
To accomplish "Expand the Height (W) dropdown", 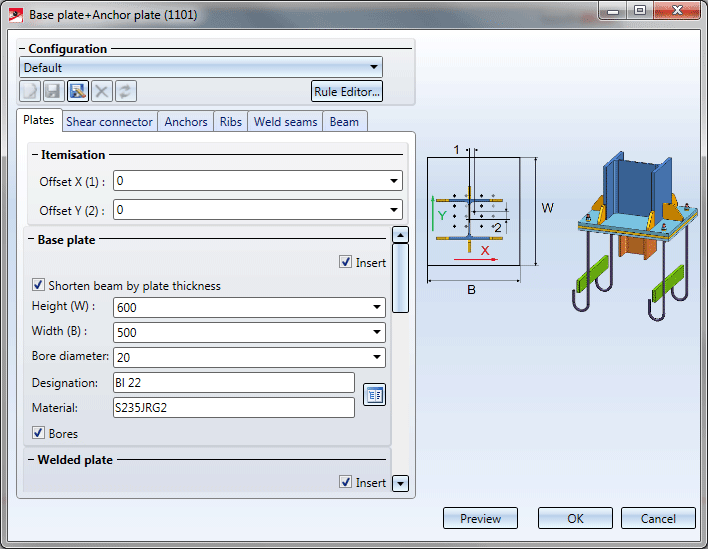I will pos(377,308).
